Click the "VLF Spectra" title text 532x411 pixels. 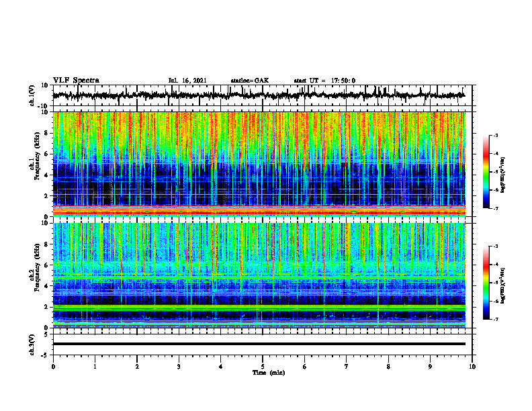pyautogui.click(x=76, y=80)
